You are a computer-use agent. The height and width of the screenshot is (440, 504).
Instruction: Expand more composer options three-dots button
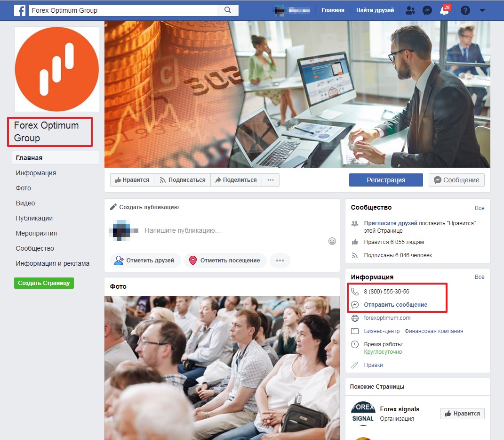(280, 261)
